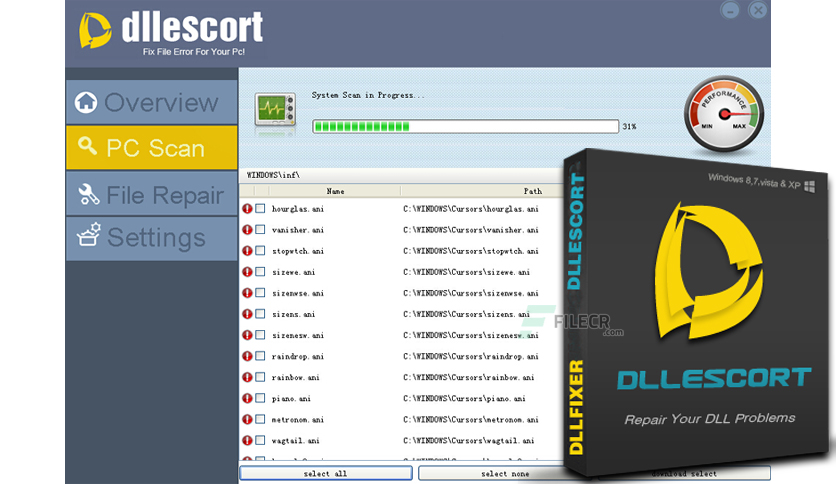Click the error icon beside sizenwse.ani
Screen dimensions: 836x484
(x=247, y=293)
